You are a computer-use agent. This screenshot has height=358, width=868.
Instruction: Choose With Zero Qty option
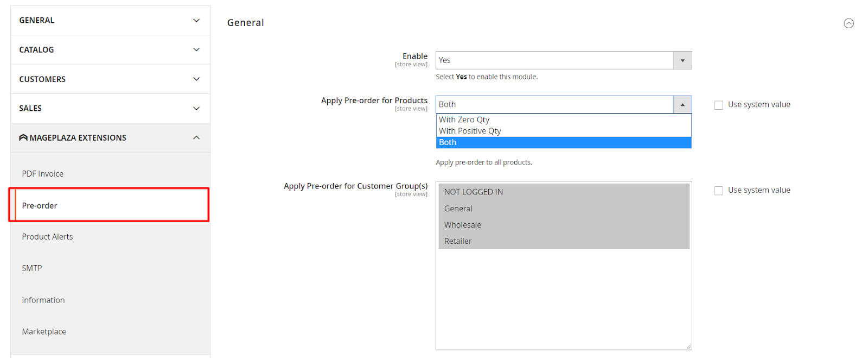[464, 120]
